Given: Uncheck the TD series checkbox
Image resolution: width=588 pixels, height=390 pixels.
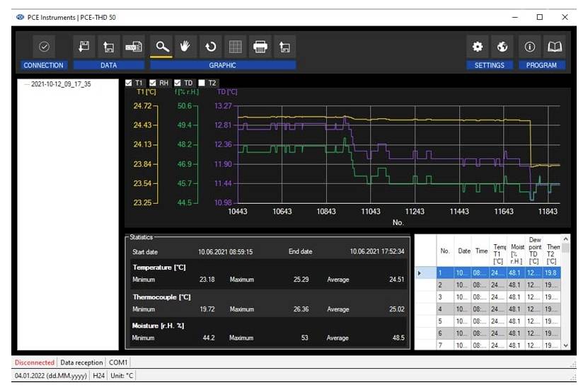Looking at the screenshot, I should [x=178, y=83].
